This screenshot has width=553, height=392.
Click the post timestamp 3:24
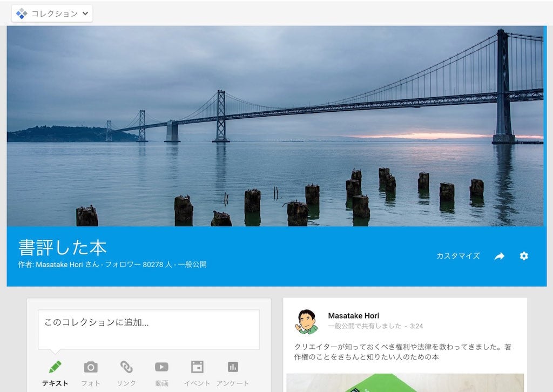[416, 326]
